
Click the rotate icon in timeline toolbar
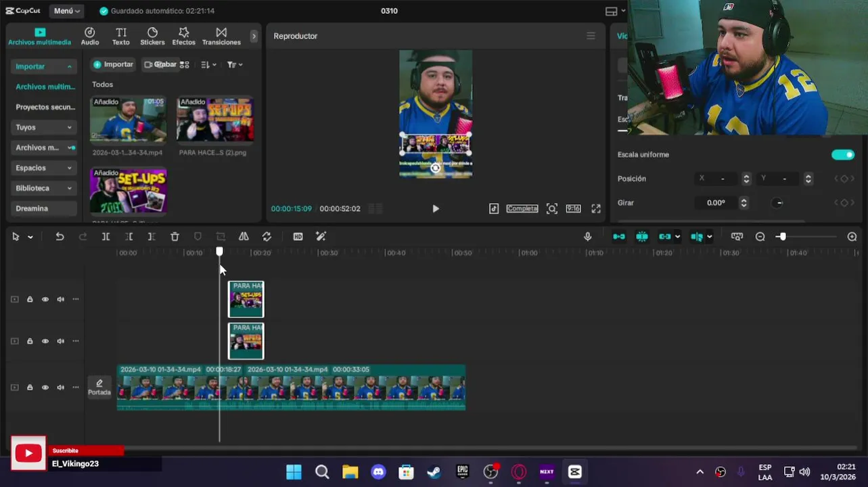267,237
